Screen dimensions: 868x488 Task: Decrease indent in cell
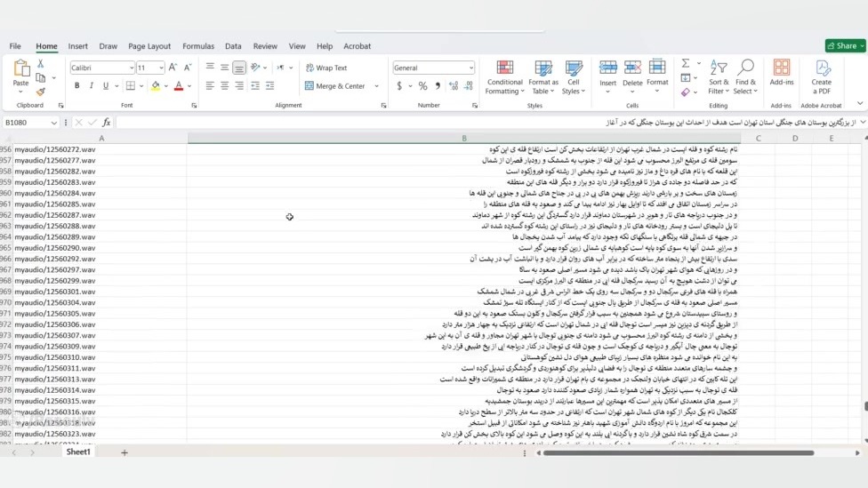[255, 85]
